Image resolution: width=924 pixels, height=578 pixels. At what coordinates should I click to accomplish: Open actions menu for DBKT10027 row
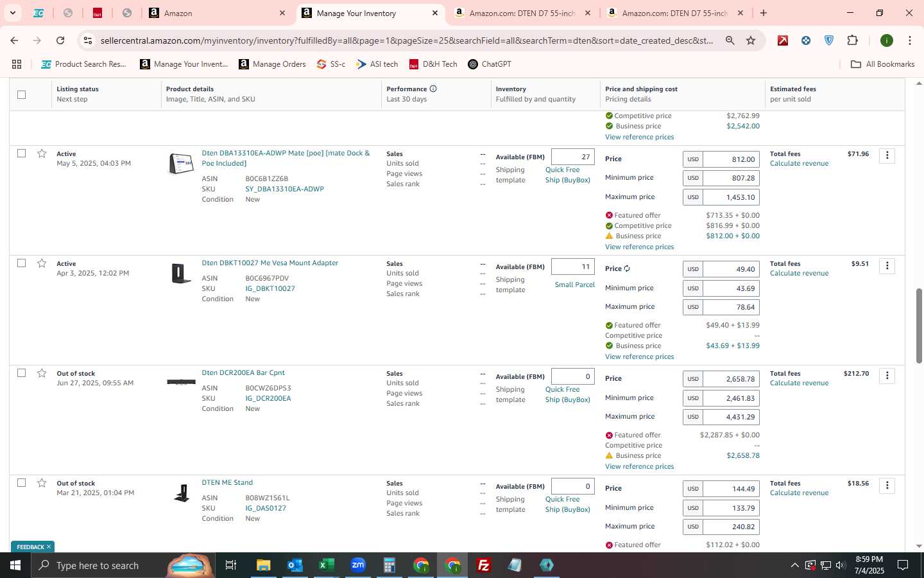tap(887, 265)
